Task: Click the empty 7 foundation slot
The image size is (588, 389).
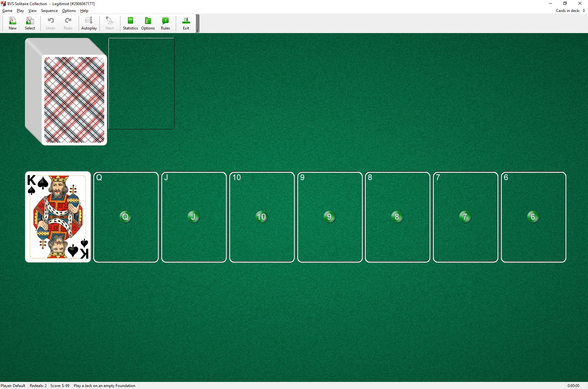Action: 465,217
